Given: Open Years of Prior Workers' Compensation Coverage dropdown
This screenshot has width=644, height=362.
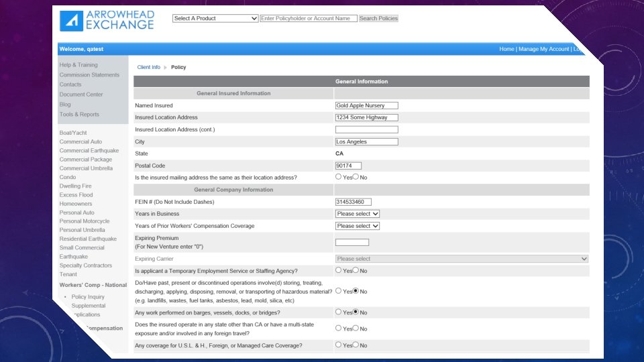Looking at the screenshot, I should 358,226.
